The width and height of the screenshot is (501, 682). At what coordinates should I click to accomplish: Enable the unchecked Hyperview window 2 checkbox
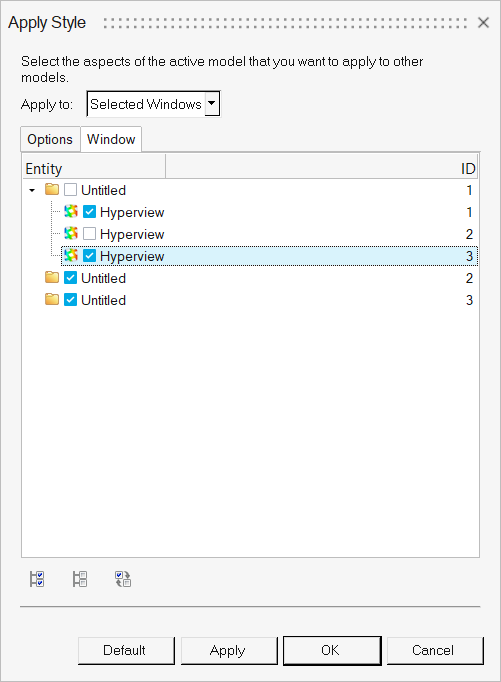coord(89,234)
